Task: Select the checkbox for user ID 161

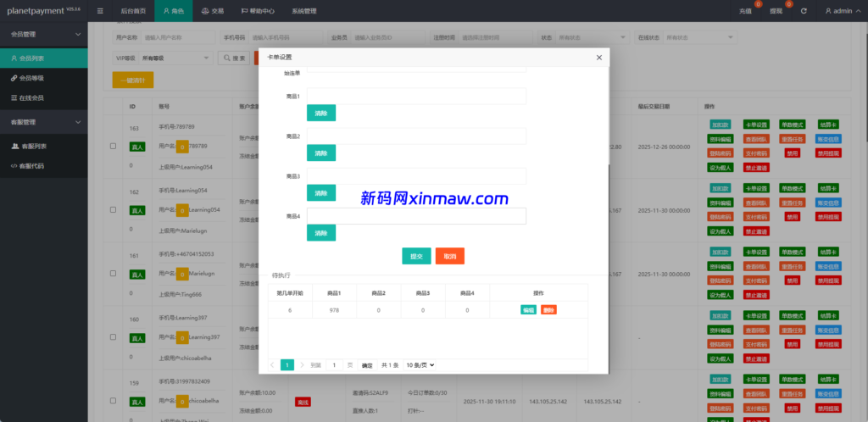Action: pyautogui.click(x=113, y=273)
